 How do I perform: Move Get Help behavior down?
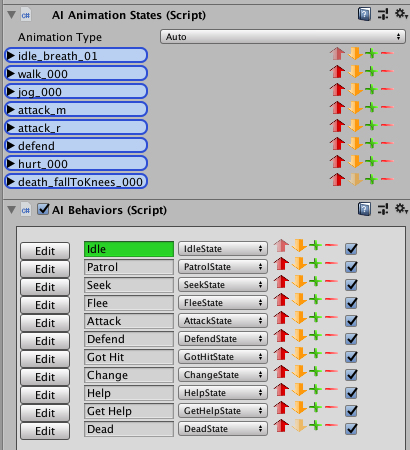(x=299, y=408)
